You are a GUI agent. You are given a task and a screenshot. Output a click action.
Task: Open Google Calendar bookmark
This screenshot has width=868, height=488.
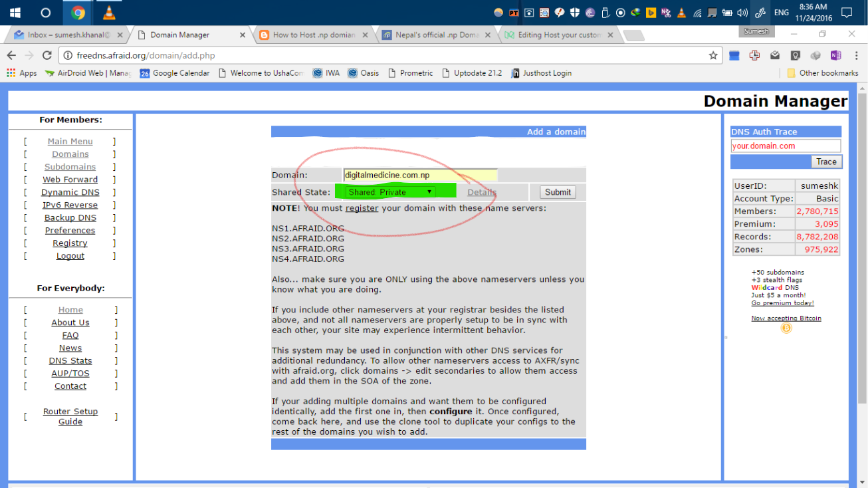point(175,73)
